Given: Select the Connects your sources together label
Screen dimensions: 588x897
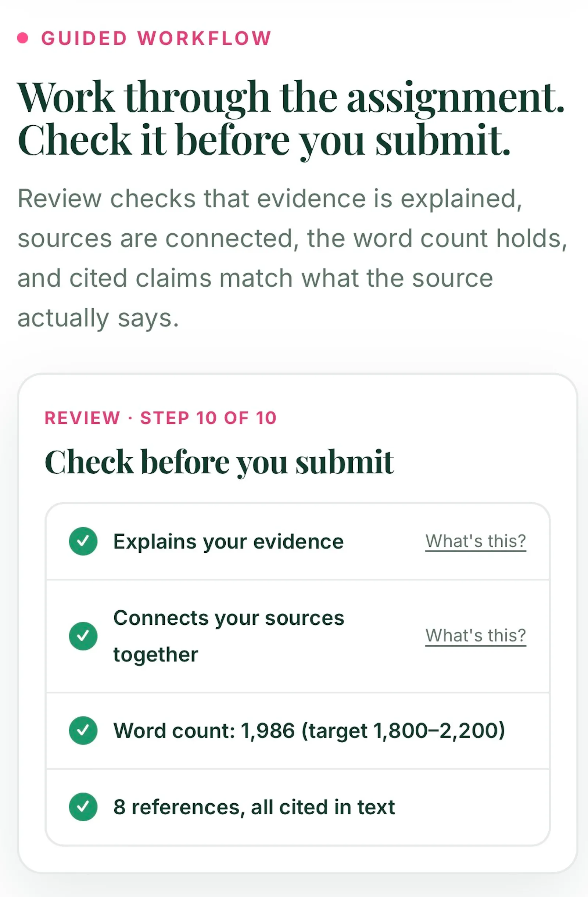Looking at the screenshot, I should pos(229,636).
